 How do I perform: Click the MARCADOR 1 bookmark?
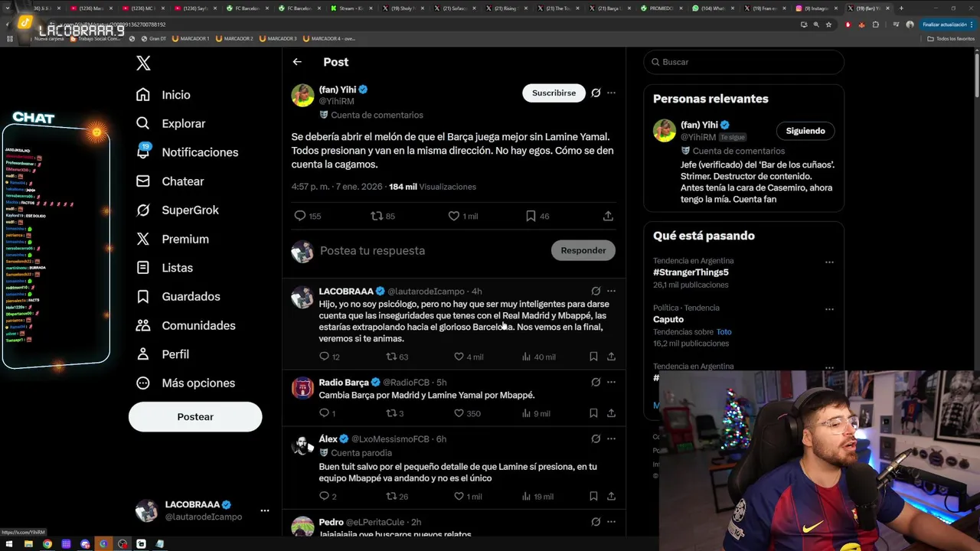pos(191,38)
